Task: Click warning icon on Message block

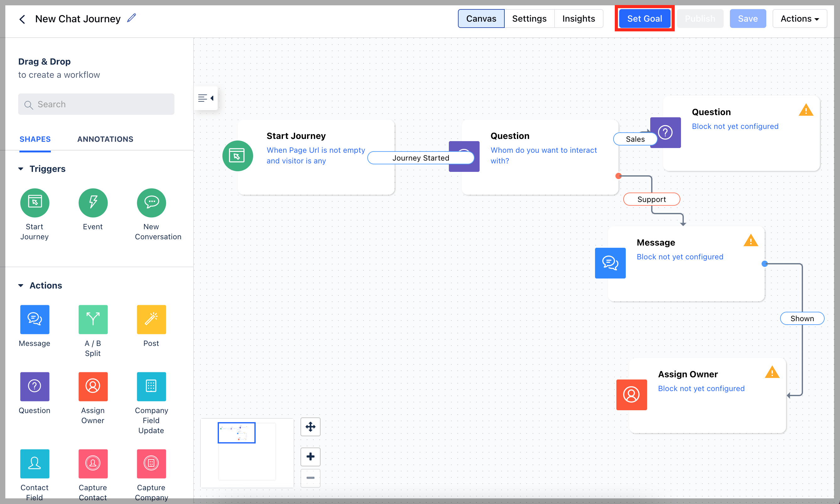Action: pos(750,241)
